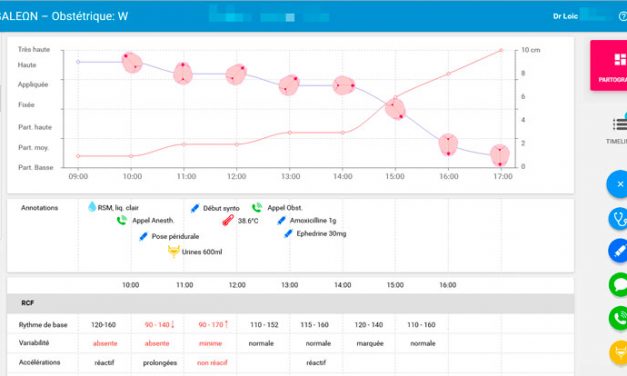Close the floating action menu
This screenshot has width=627, height=376.
[619, 184]
